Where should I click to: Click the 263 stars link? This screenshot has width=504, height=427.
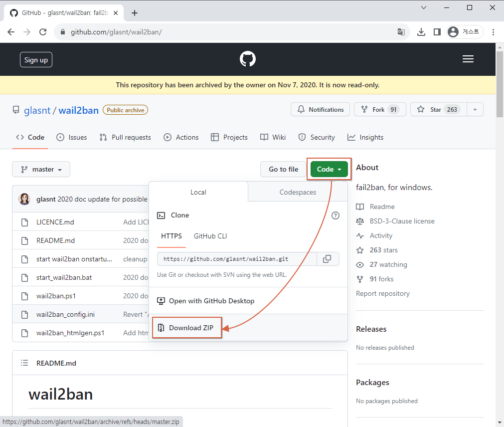377,250
